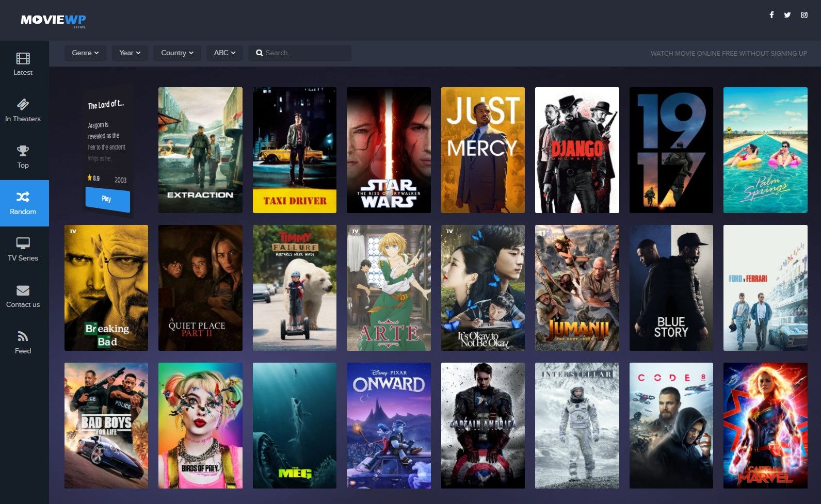Click into the Search field
Screen dimensions: 821x504
pyautogui.click(x=304, y=53)
